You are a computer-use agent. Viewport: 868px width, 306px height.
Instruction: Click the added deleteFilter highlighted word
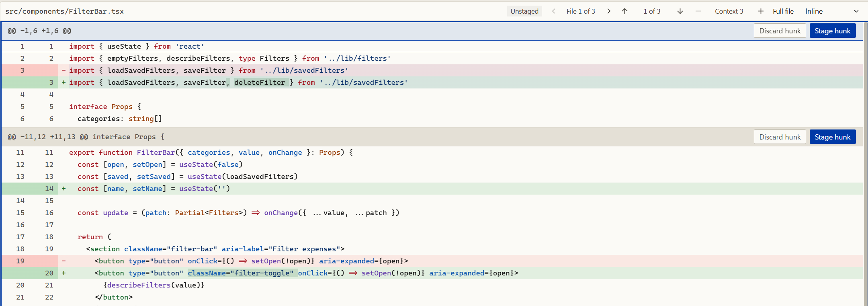click(x=260, y=82)
